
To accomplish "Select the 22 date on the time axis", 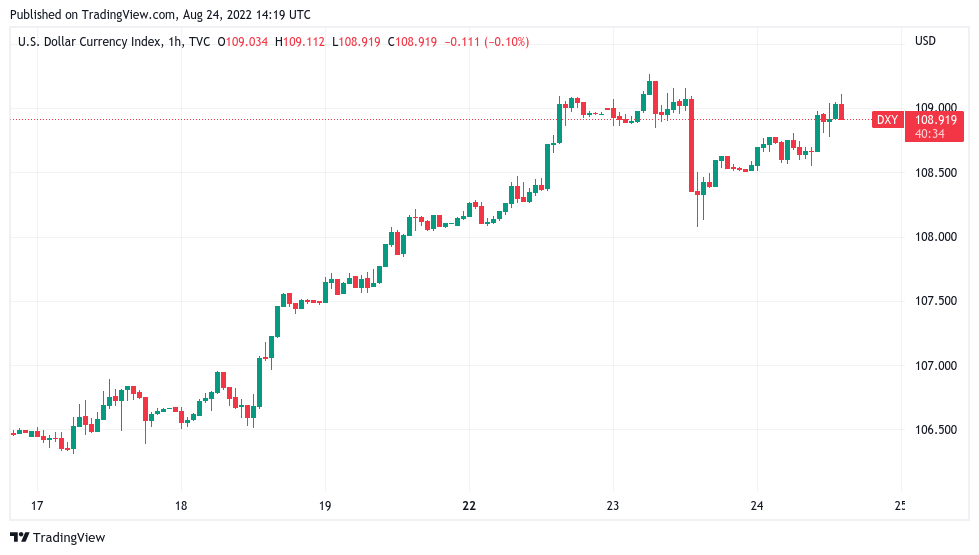I will tap(469, 505).
